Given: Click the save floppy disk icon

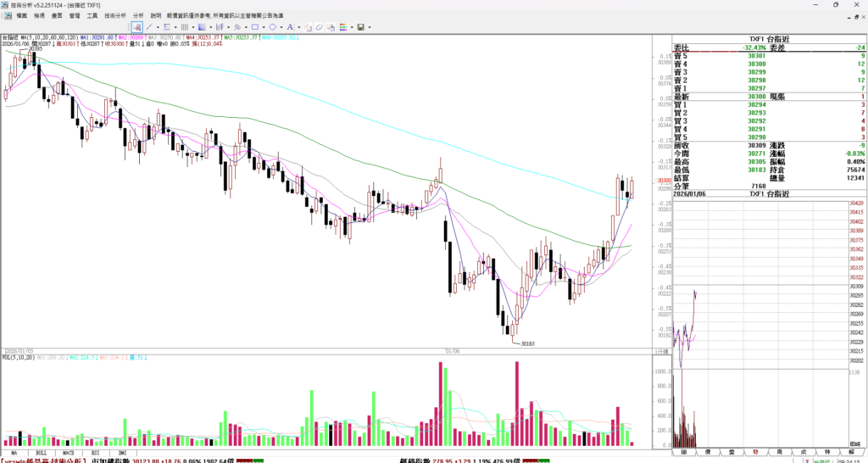Looking at the screenshot, I should (x=360, y=27).
